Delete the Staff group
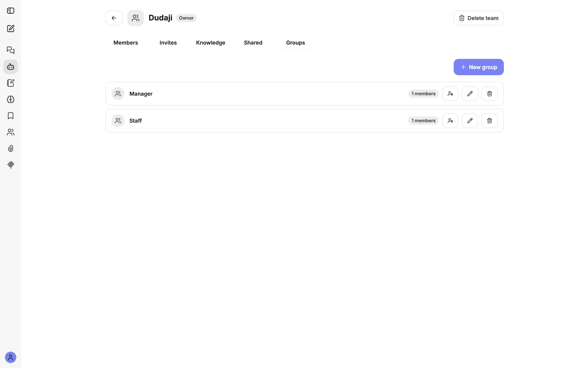This screenshot has height=368, width=588. click(x=490, y=121)
